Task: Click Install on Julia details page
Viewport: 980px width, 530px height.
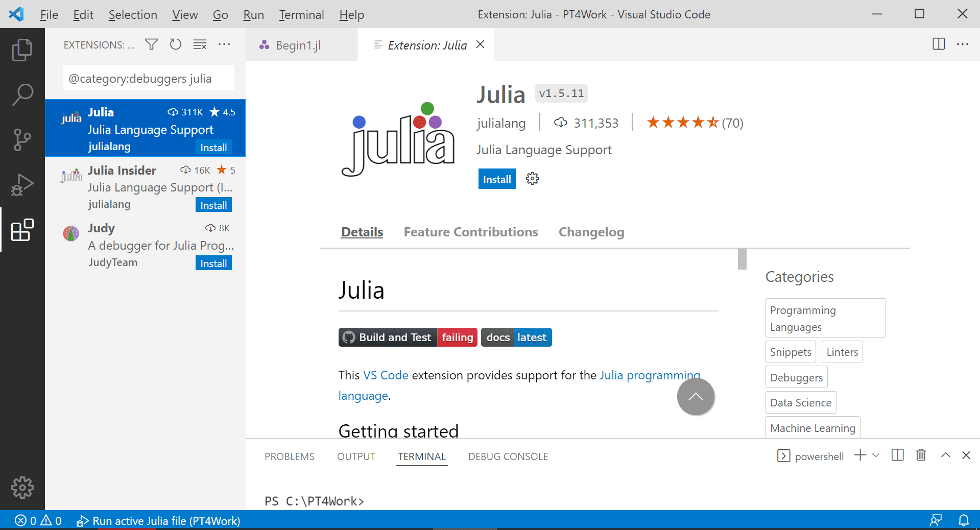Action: (497, 179)
